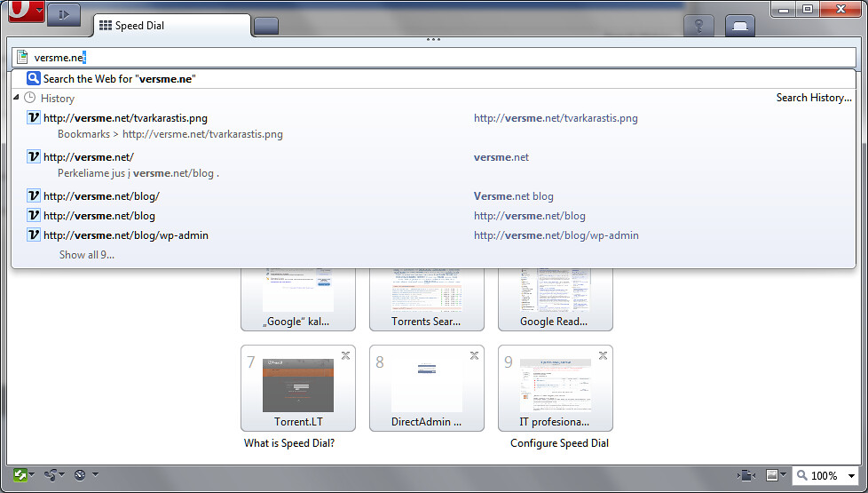Open the Torrent.LT speed dial tile
This screenshot has height=493, width=868.
[298, 388]
